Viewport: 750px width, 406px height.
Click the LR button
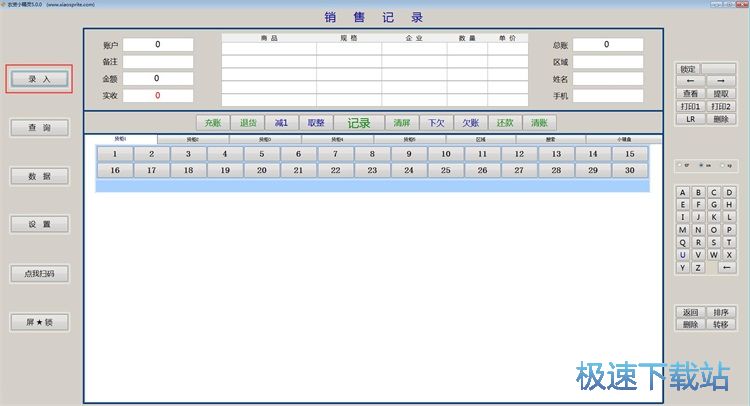coord(690,119)
